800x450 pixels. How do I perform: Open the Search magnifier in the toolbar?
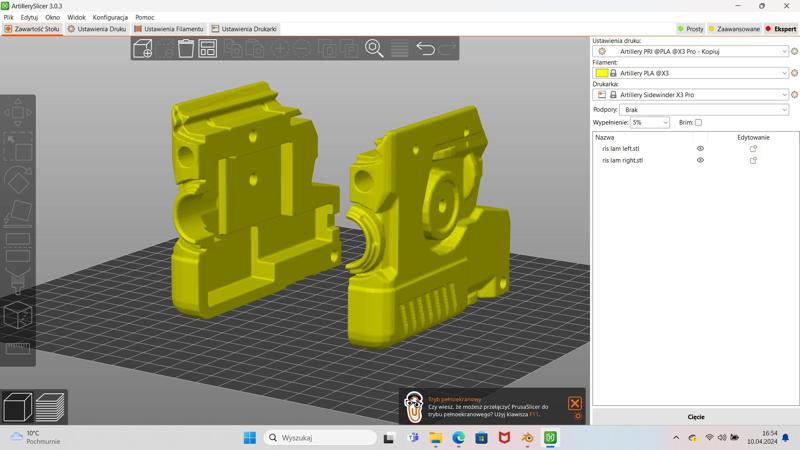(374, 49)
